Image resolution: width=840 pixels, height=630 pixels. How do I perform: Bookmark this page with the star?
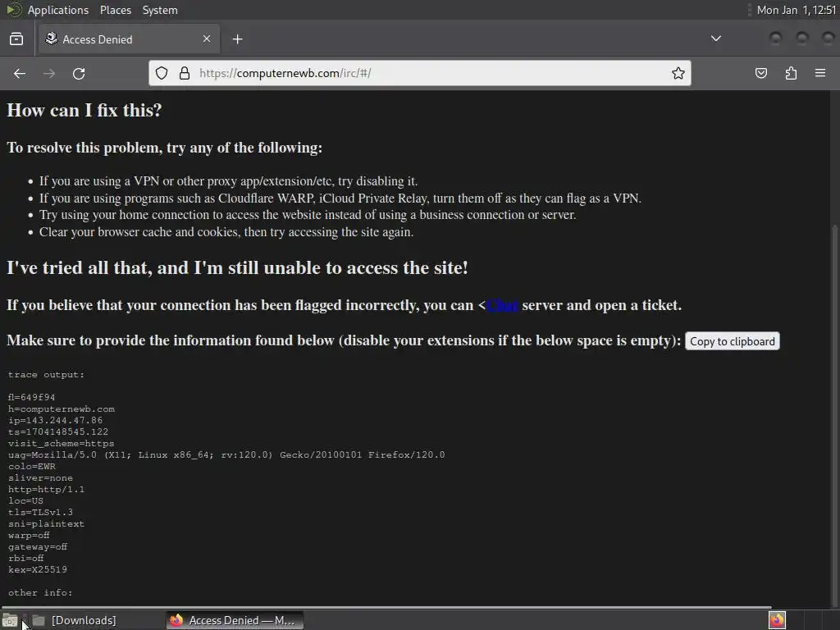[x=678, y=73]
